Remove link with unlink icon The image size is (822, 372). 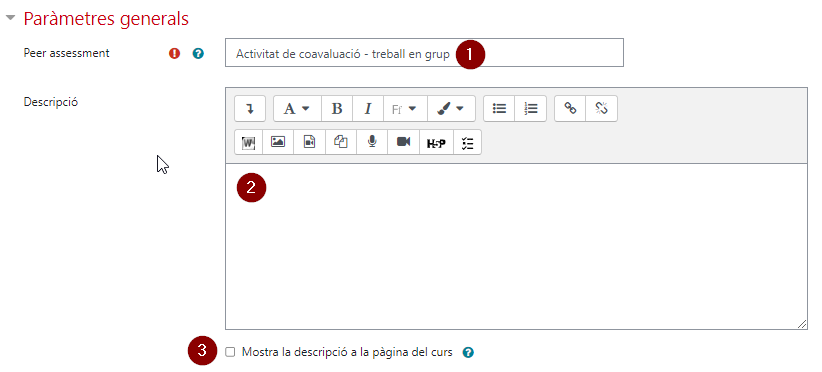[x=601, y=108]
